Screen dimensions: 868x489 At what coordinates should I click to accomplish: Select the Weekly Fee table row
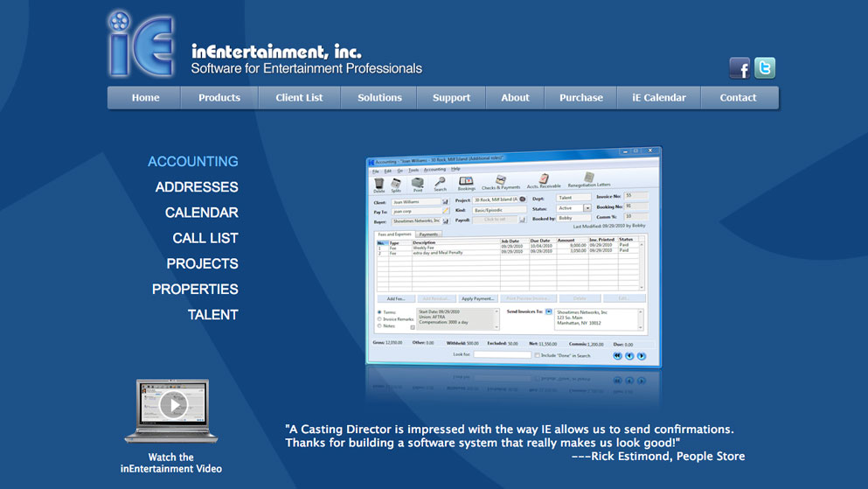point(508,247)
